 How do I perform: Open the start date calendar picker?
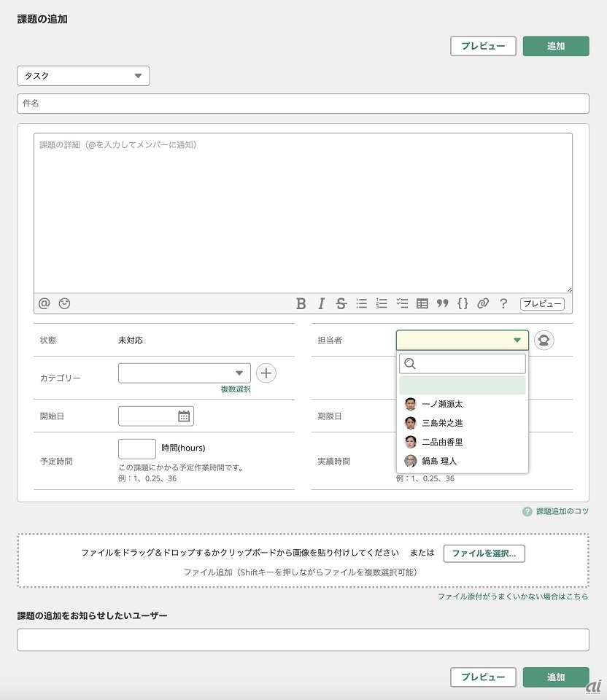click(184, 416)
